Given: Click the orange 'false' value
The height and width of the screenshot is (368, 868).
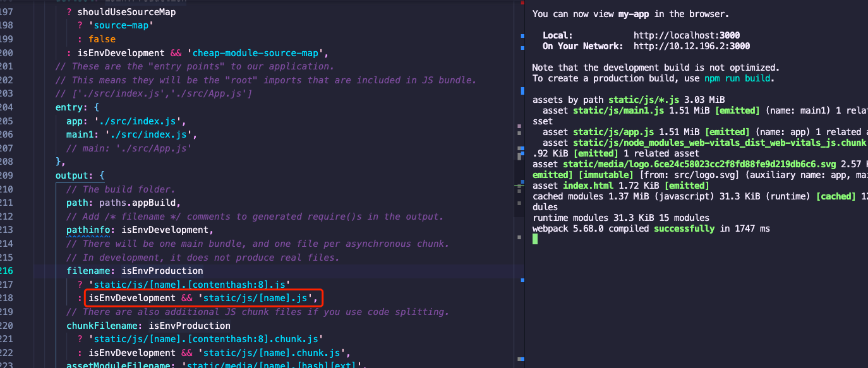Looking at the screenshot, I should click(102, 39).
